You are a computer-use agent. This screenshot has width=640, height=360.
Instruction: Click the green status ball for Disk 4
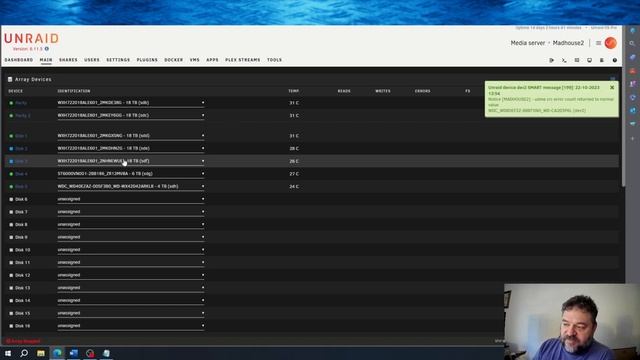[x=11, y=174]
